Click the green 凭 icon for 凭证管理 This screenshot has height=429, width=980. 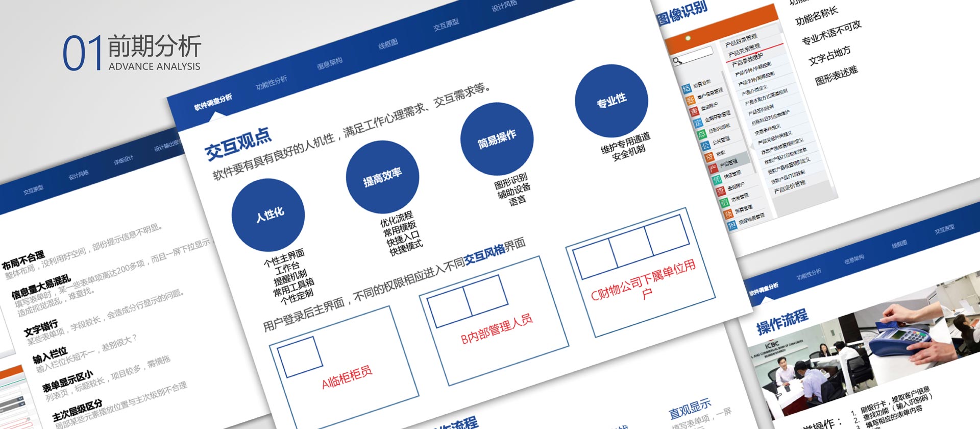point(717,179)
